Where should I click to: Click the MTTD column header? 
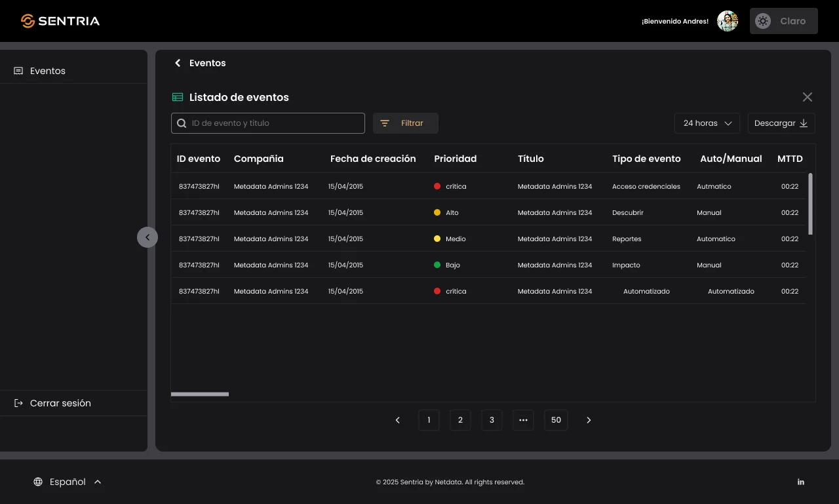click(790, 159)
